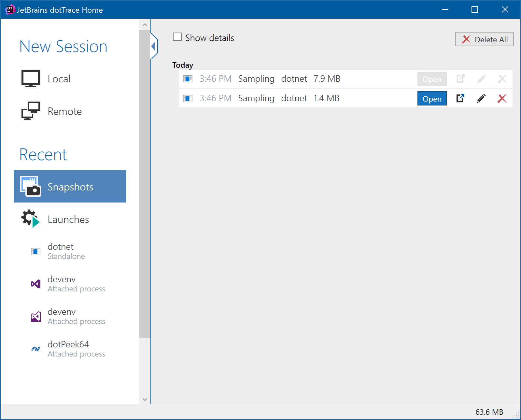This screenshot has height=420, width=521.
Task: Click purple Visual Studio icon of first devenv
Action: pyautogui.click(x=36, y=284)
